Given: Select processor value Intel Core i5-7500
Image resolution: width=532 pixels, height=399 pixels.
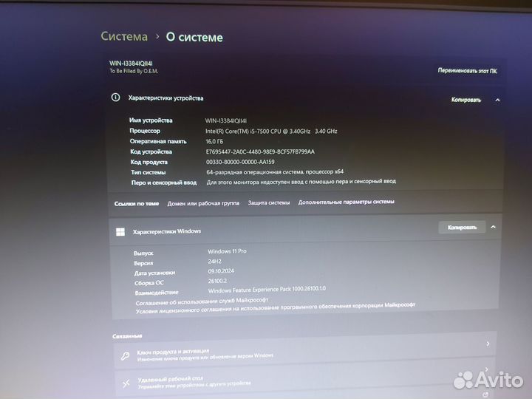Looking at the screenshot, I should (x=271, y=131).
